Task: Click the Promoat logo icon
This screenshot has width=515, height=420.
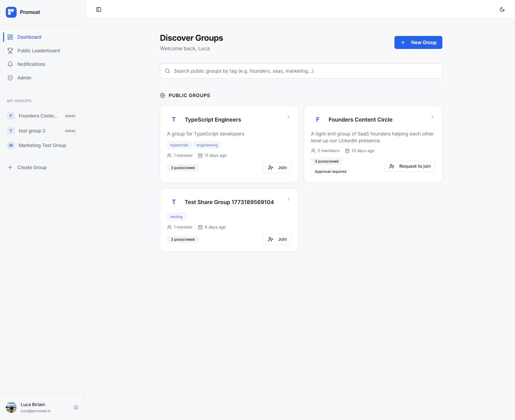Action: 11,12
